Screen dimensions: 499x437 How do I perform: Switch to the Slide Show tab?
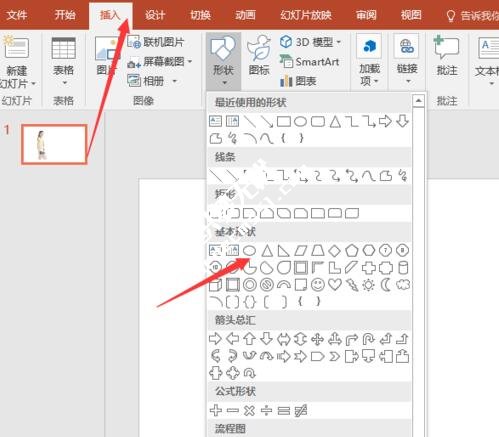click(306, 15)
